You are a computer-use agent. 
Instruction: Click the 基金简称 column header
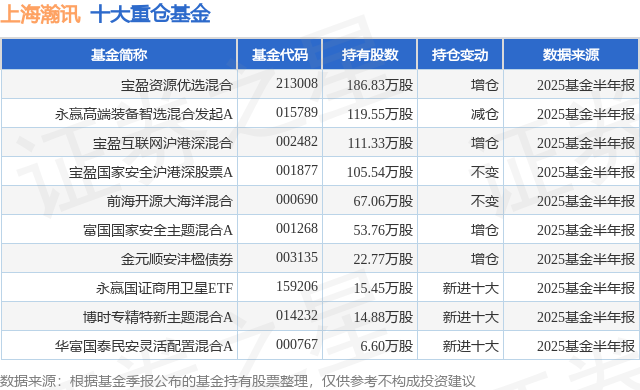click(x=119, y=55)
